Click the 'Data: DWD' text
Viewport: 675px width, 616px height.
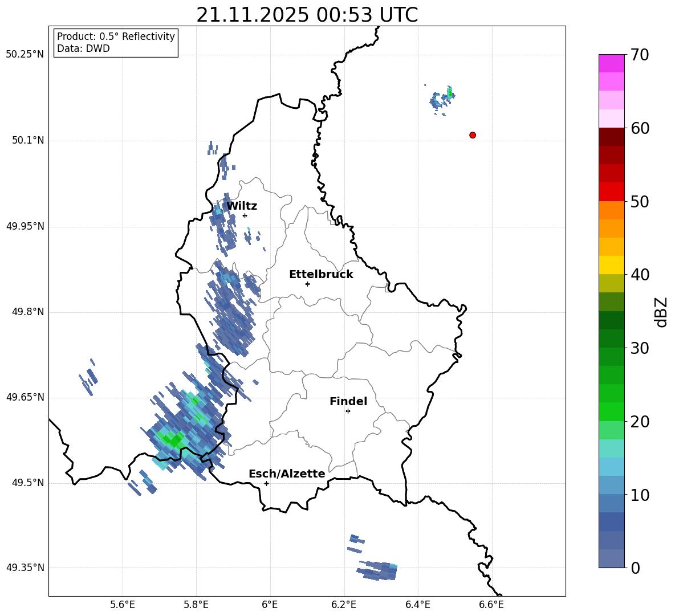point(83,48)
